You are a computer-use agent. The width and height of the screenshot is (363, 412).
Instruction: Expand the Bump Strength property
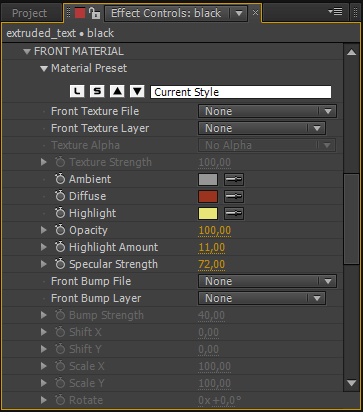point(44,315)
